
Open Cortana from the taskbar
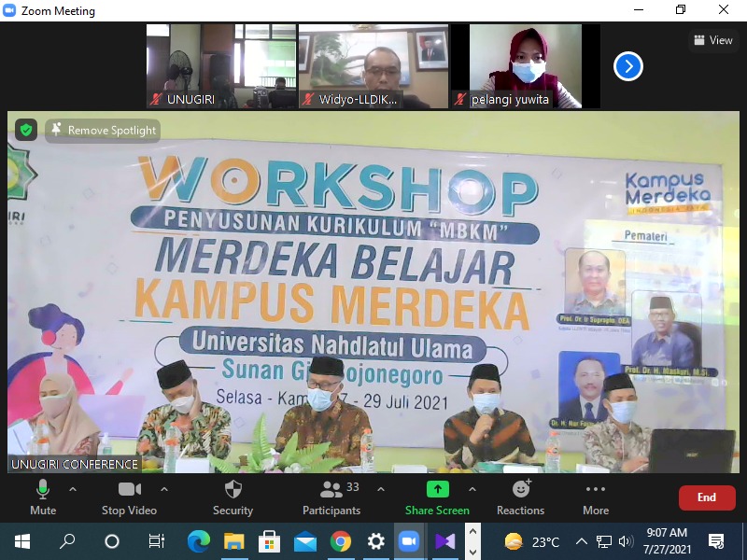112,541
